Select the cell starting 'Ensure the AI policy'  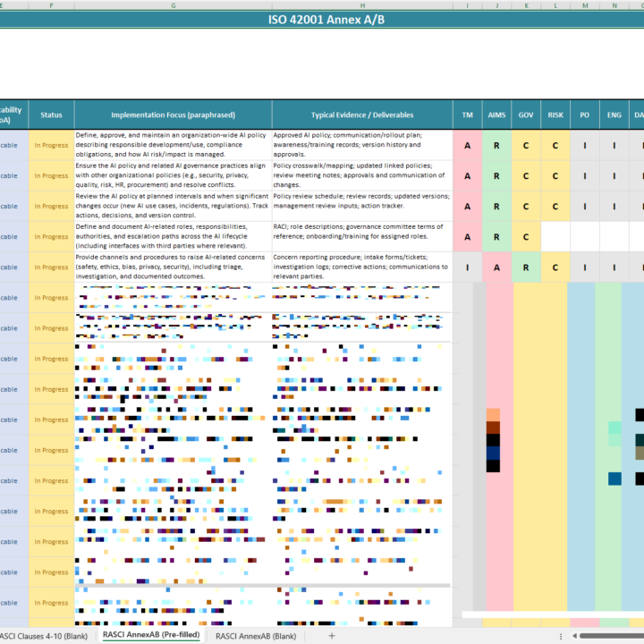click(174, 175)
